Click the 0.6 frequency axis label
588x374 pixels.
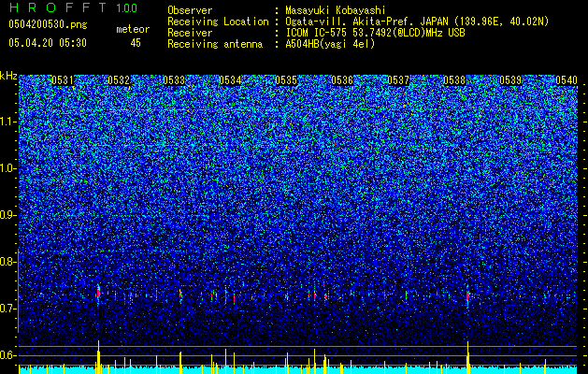7,355
